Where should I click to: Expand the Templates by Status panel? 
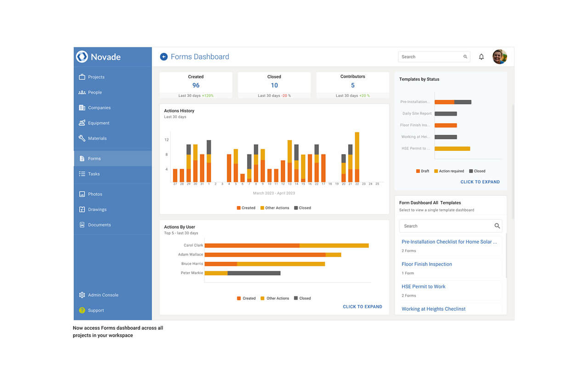480,182
